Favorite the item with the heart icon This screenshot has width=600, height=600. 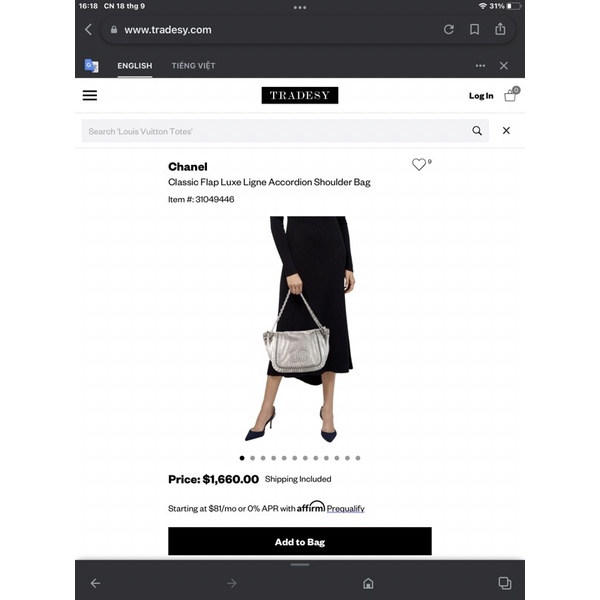pos(419,164)
